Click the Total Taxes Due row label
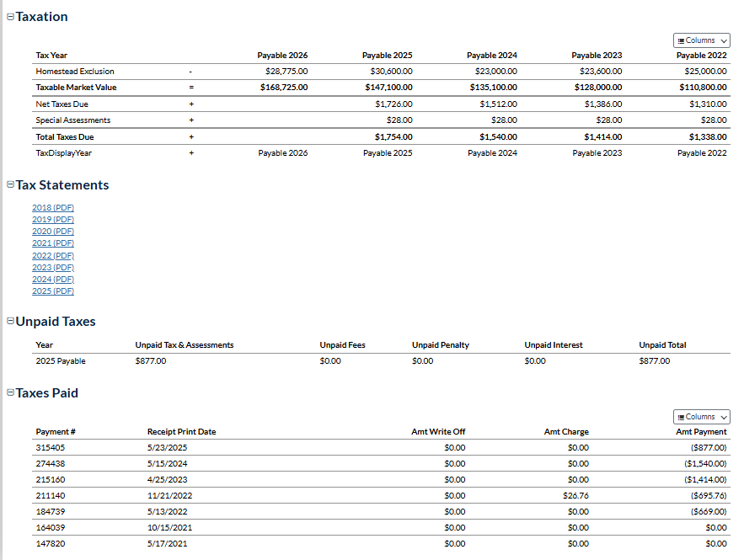 click(x=65, y=136)
